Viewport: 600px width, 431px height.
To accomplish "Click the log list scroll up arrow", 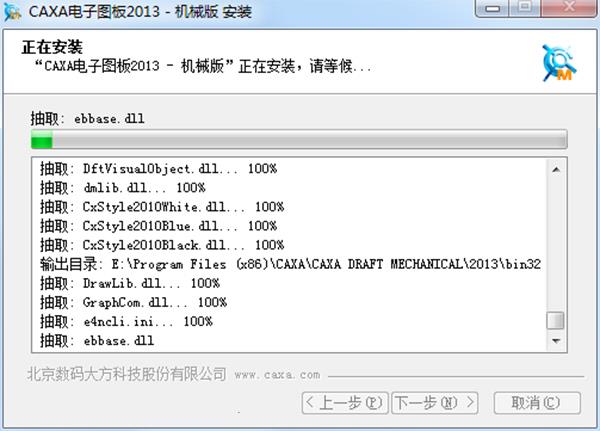I will (x=556, y=170).
